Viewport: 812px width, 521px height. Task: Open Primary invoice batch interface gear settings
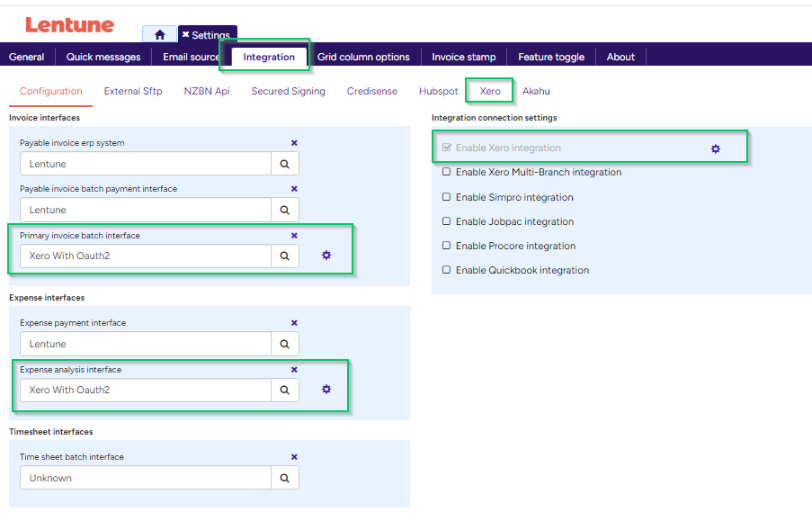click(326, 255)
